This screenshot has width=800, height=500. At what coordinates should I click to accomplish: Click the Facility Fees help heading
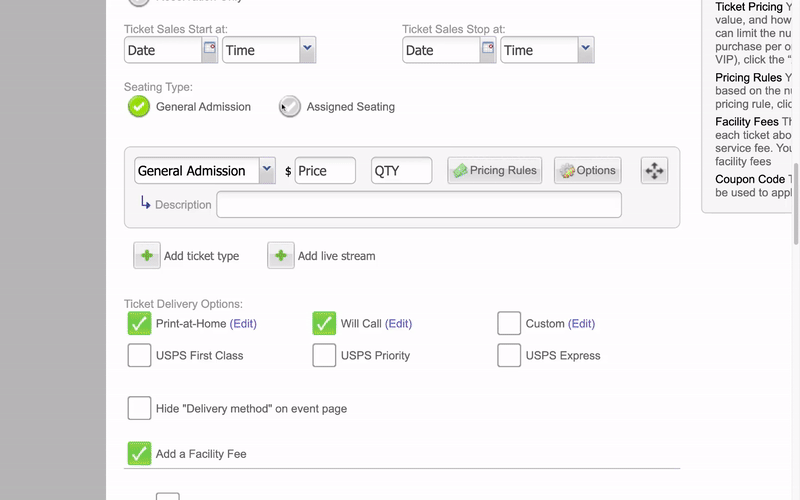746,122
